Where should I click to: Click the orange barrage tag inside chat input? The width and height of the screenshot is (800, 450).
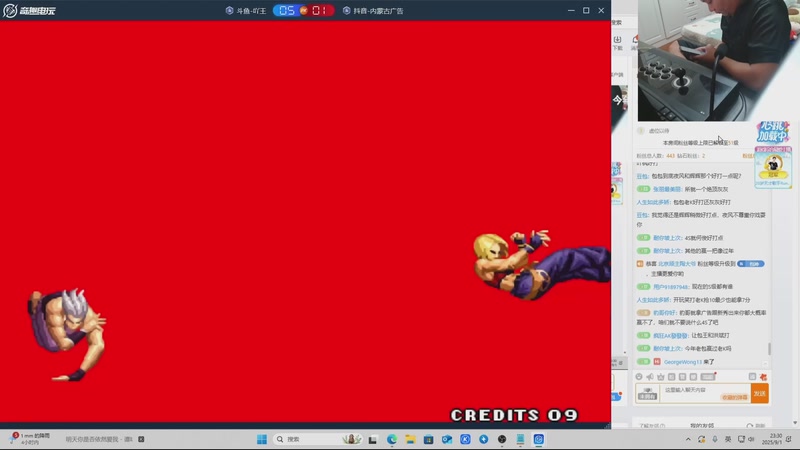pos(734,397)
